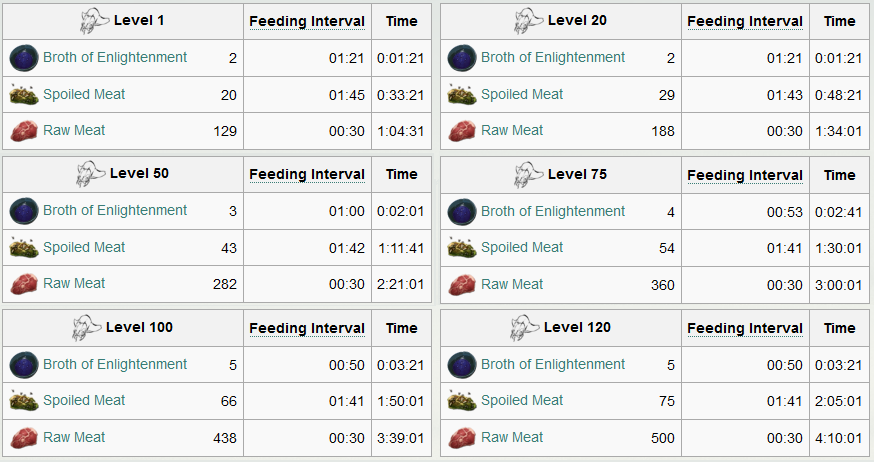This screenshot has width=874, height=462.
Task: Click the creature icon beside Level 75 header
Action: click(x=528, y=174)
